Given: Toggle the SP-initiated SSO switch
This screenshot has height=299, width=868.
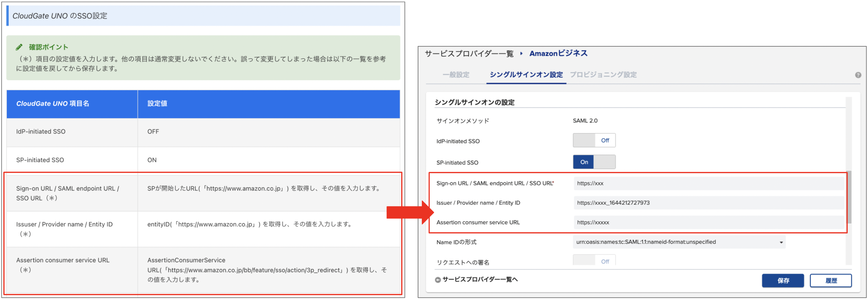Looking at the screenshot, I should 594,162.
